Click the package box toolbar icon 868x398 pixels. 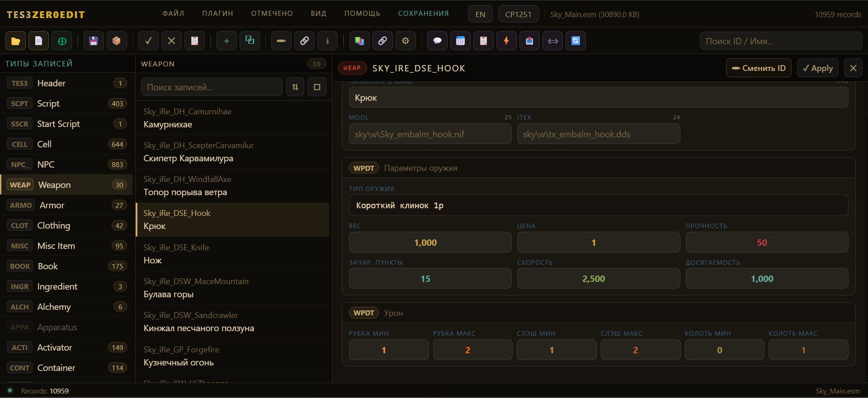point(117,41)
